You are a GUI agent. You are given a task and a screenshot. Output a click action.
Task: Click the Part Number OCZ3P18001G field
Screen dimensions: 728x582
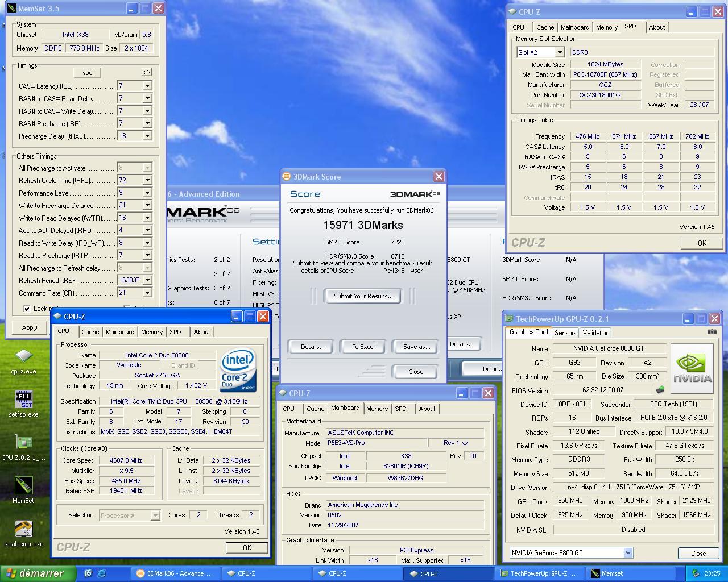coord(605,95)
